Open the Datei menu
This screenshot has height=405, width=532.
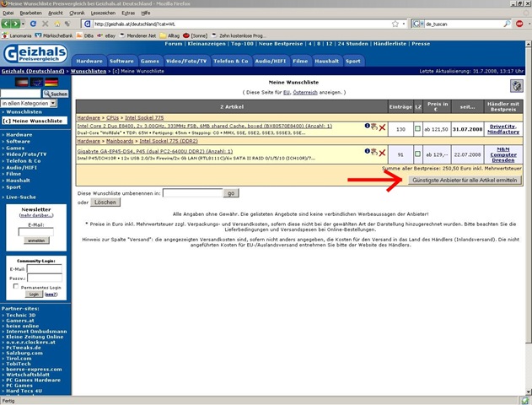(8, 13)
